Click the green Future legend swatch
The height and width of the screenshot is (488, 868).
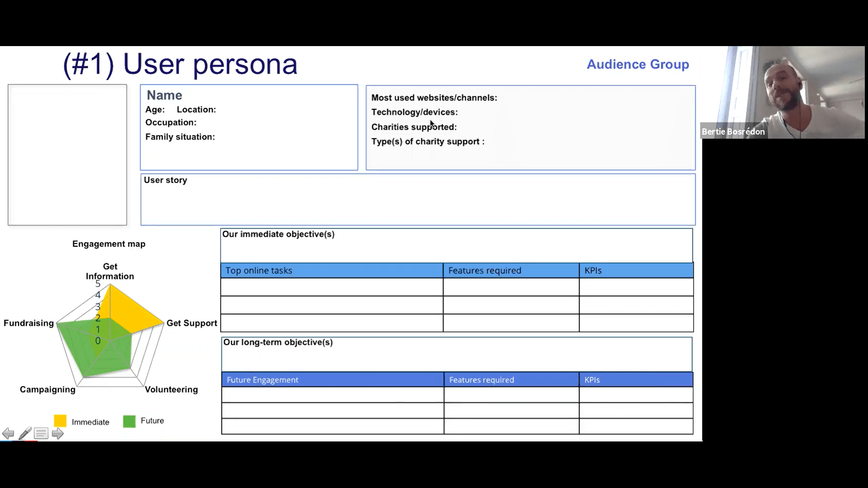click(129, 421)
